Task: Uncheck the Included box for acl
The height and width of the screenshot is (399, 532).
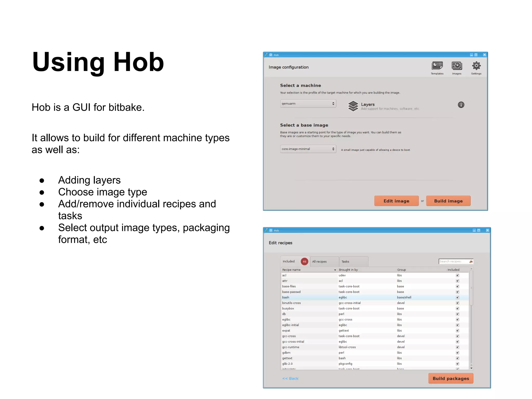Action: (x=457, y=275)
